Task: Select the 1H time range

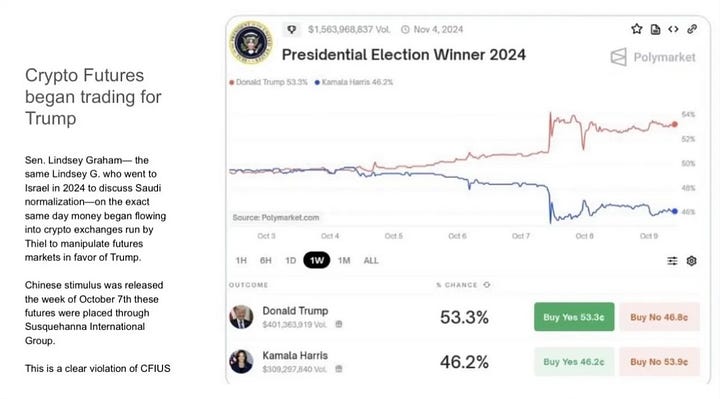Action: click(241, 261)
